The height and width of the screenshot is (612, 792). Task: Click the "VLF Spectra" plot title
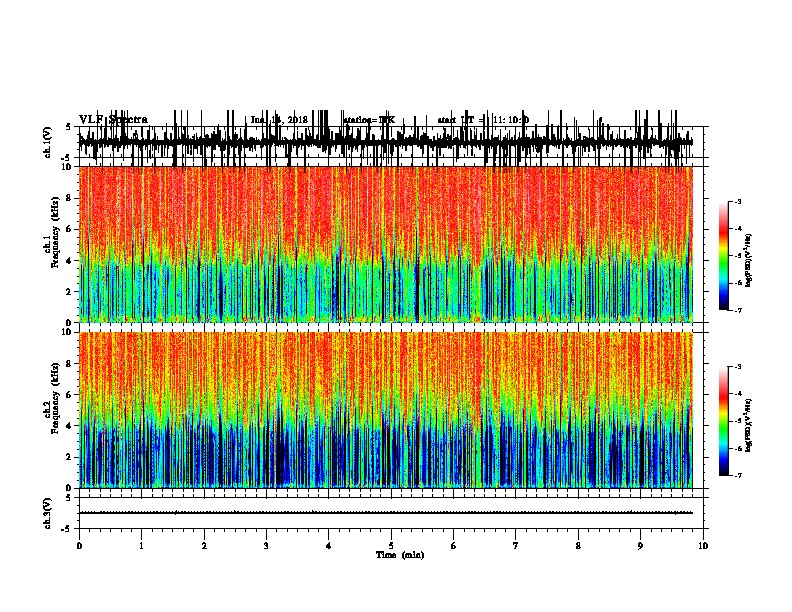point(113,120)
